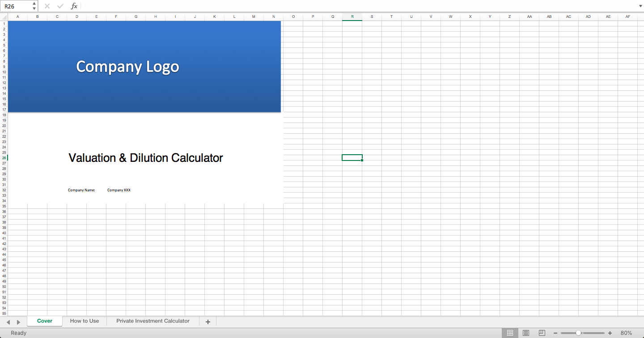Select row 45 header
The image size is (644, 338).
pyautogui.click(x=4, y=260)
